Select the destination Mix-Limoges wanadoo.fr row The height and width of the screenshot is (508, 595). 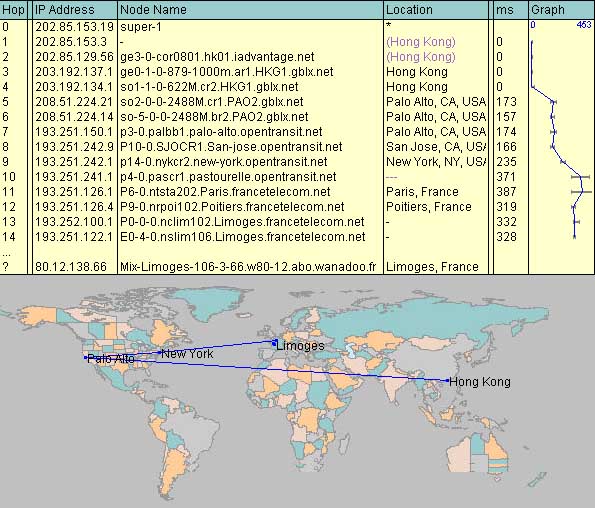[x=298, y=267]
